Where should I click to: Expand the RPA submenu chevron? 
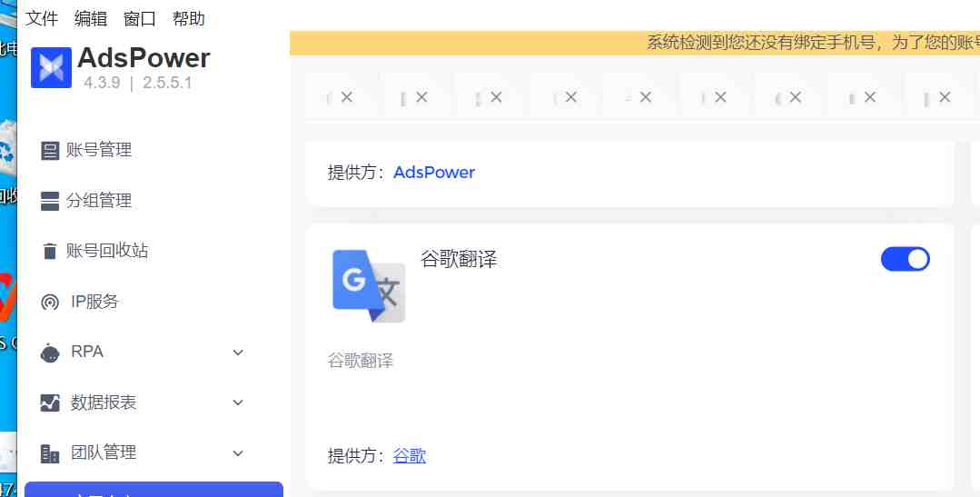tap(238, 353)
